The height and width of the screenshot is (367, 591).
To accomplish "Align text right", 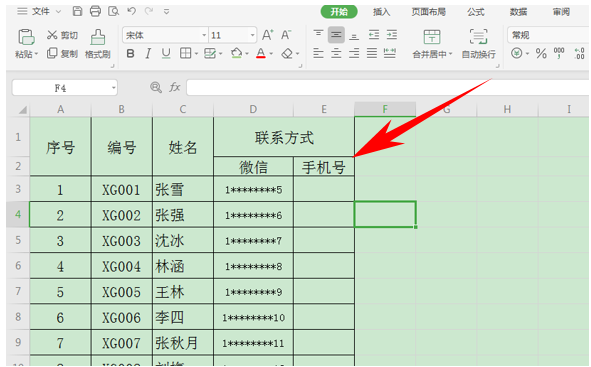I will [354, 53].
